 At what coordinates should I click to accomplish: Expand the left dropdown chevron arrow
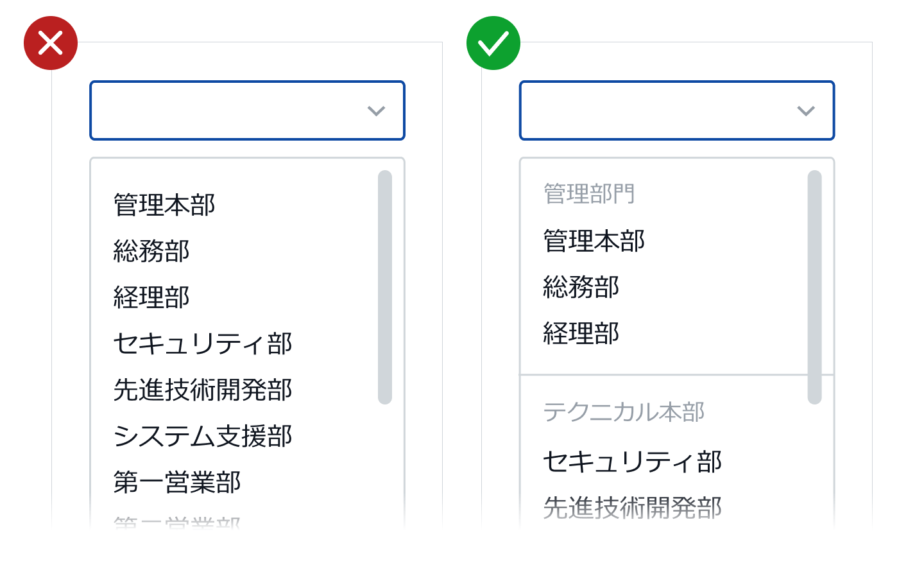pos(376,111)
